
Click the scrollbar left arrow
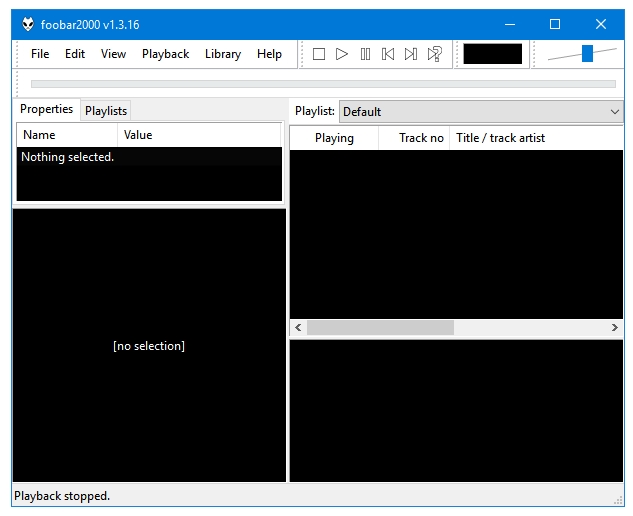pyautogui.click(x=298, y=327)
